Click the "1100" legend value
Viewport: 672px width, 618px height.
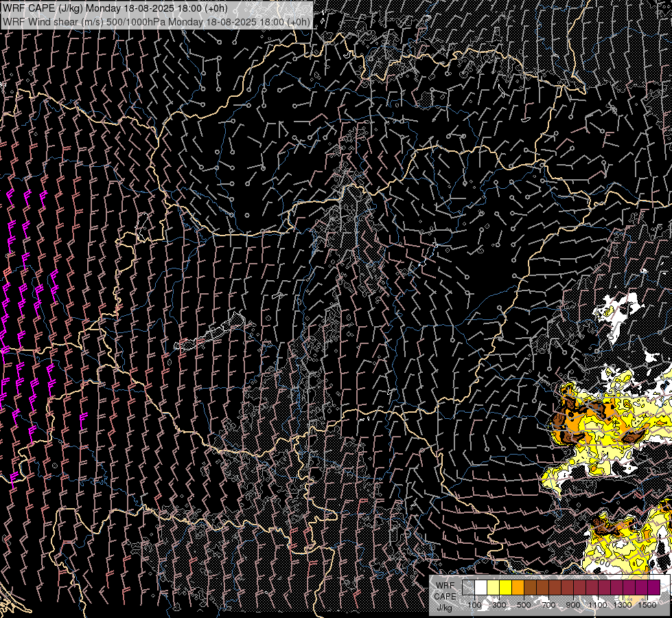[x=598, y=605]
